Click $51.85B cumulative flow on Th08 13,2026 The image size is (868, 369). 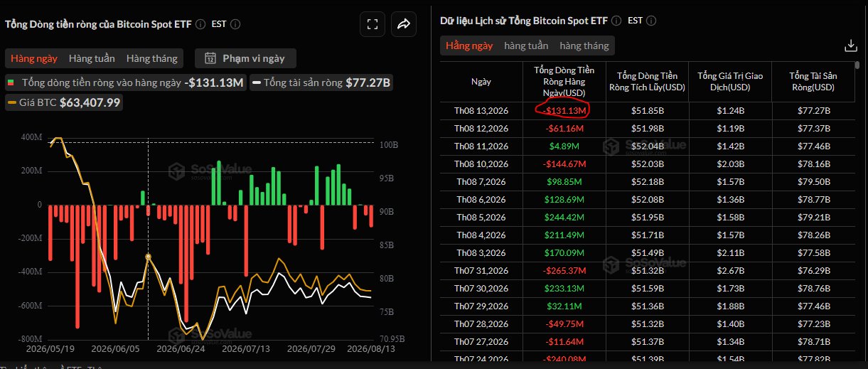pyautogui.click(x=647, y=111)
